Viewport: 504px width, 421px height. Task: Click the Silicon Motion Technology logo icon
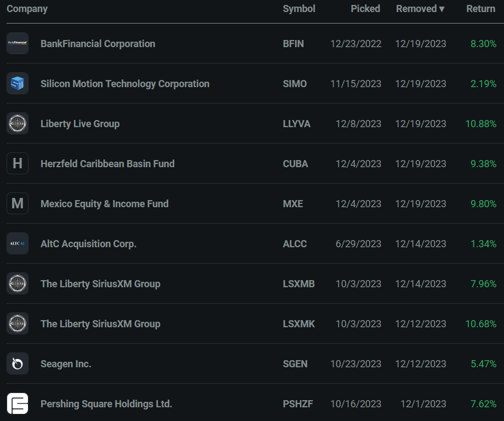coord(18,84)
